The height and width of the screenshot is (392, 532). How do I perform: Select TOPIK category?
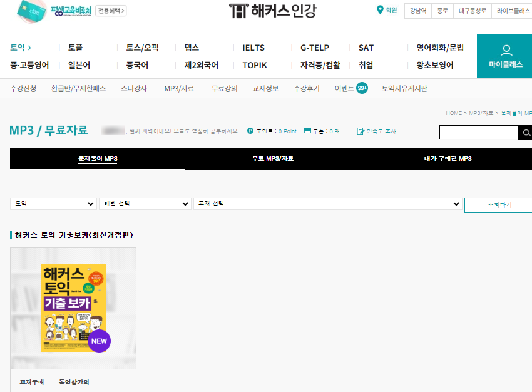click(255, 65)
